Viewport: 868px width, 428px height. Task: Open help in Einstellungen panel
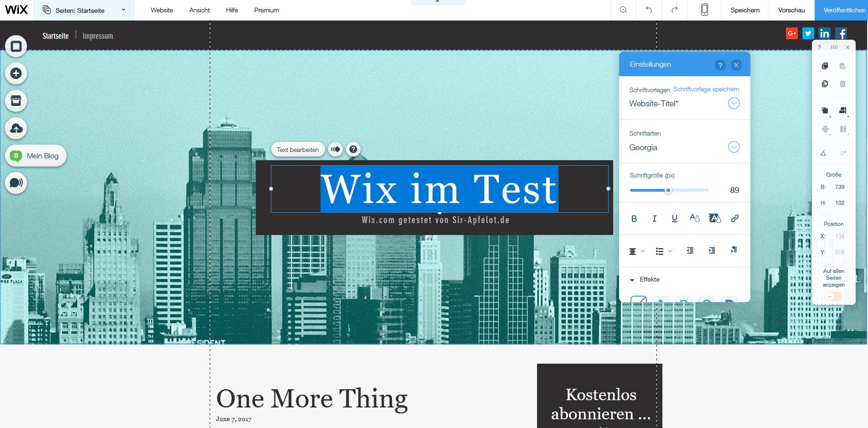pos(720,65)
